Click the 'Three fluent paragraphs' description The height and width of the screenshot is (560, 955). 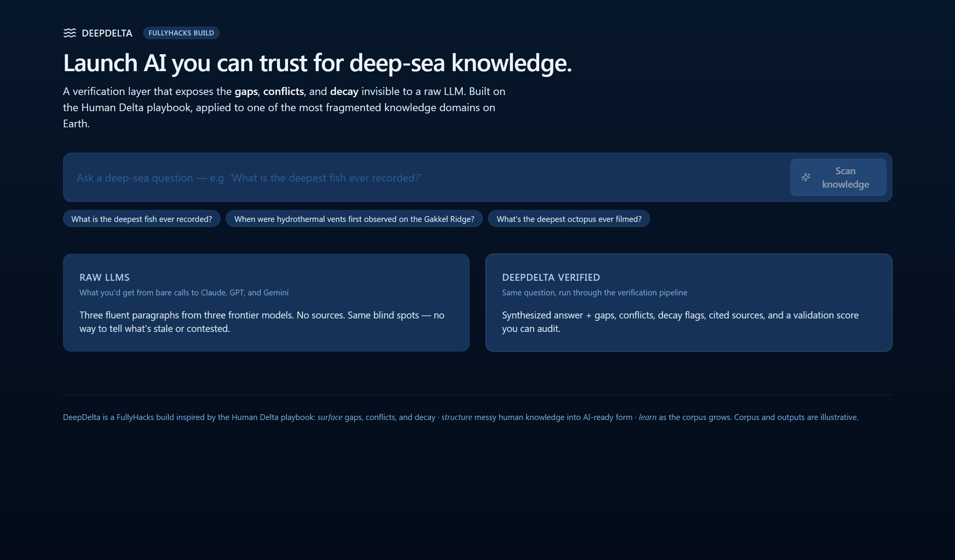262,322
